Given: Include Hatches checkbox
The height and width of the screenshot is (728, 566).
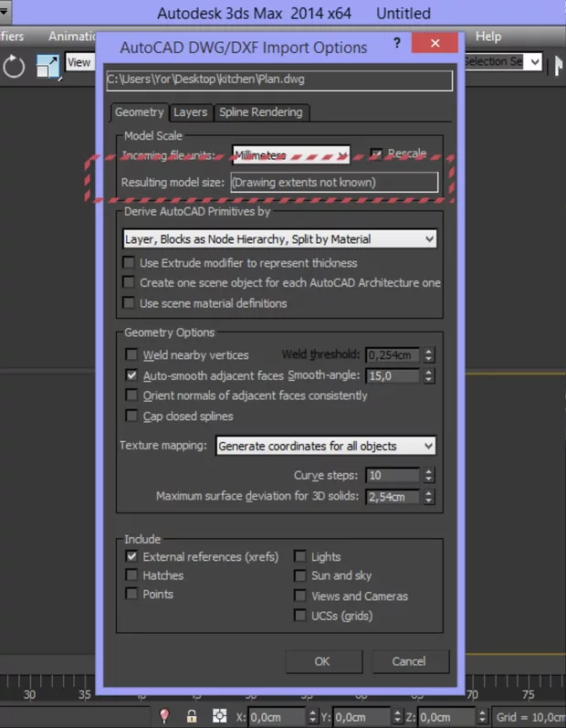Looking at the screenshot, I should [x=131, y=575].
